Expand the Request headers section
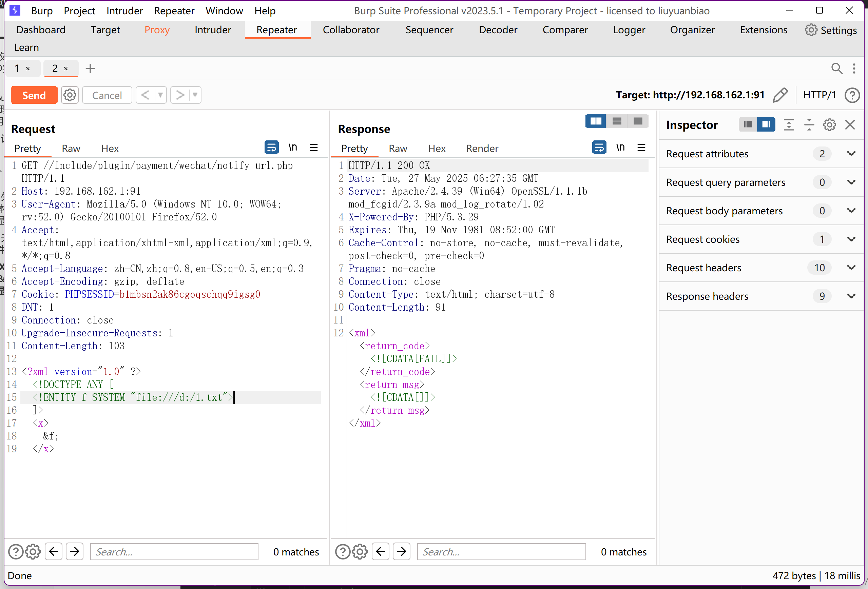868x589 pixels. pos(851,268)
